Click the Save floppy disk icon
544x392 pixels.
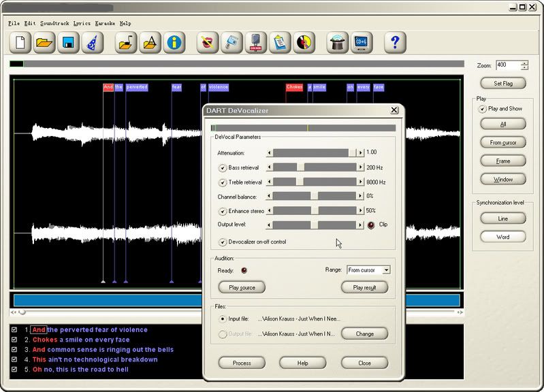coord(68,43)
